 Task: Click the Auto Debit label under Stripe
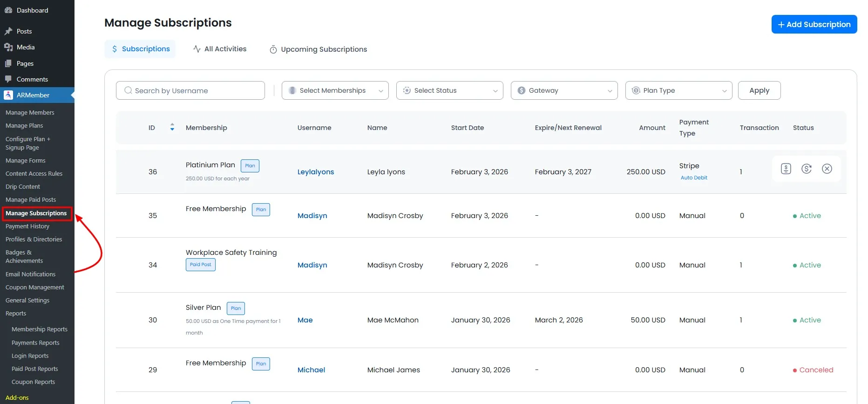(x=694, y=178)
